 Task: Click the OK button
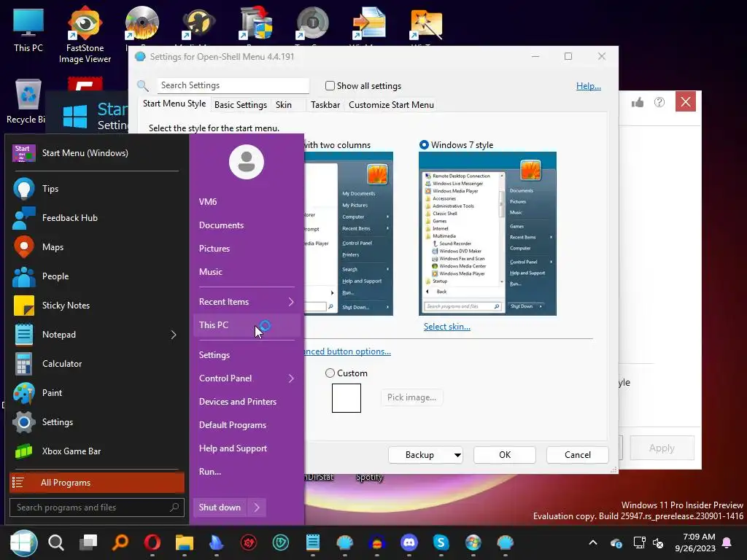(x=505, y=455)
